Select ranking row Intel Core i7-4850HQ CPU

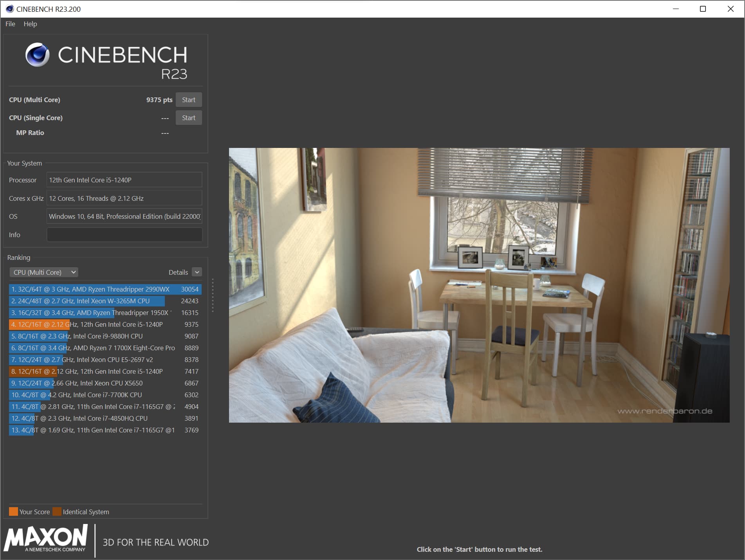(105, 418)
